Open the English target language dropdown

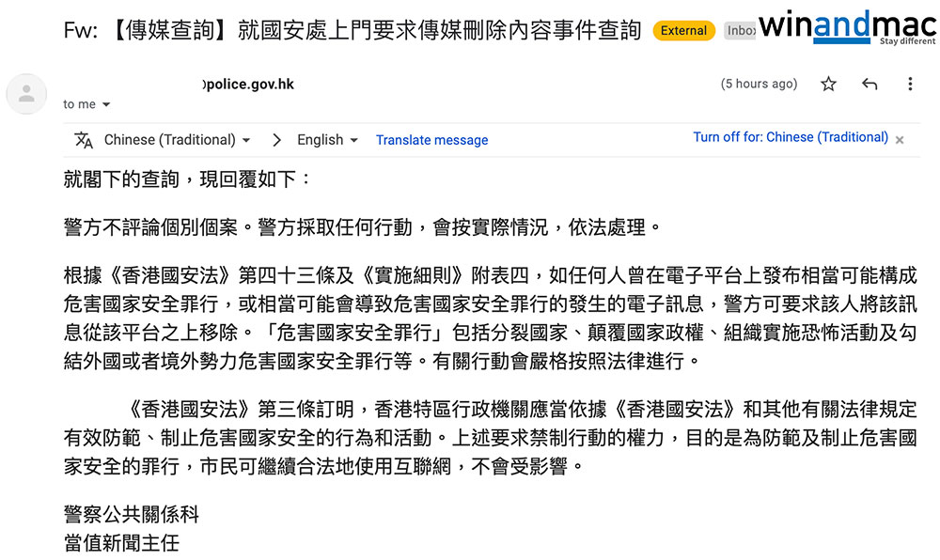pos(327,140)
